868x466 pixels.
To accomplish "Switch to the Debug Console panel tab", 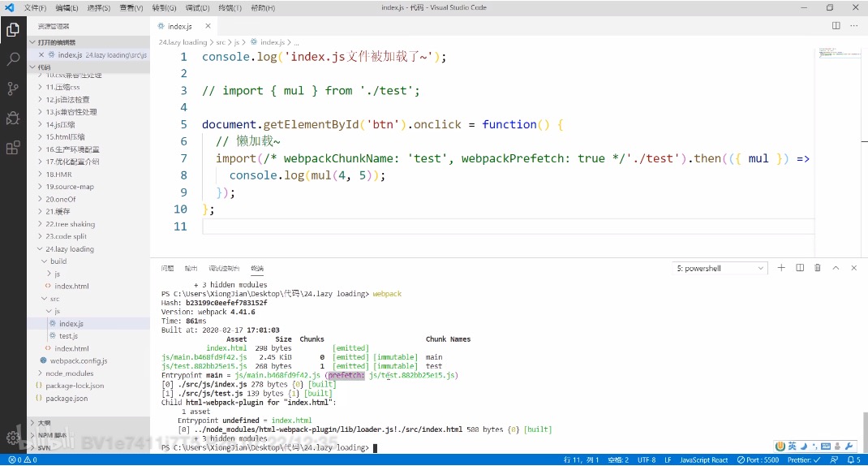I will 224,268.
